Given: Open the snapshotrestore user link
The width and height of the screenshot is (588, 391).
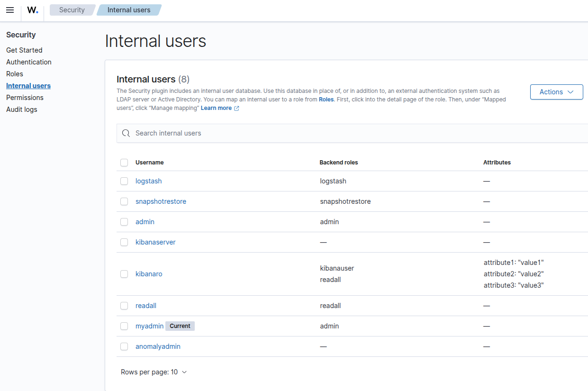Looking at the screenshot, I should pos(161,201).
